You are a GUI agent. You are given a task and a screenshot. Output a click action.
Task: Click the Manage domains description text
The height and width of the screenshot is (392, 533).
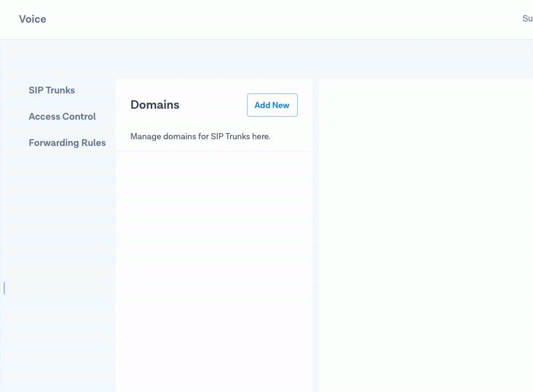pyautogui.click(x=200, y=136)
